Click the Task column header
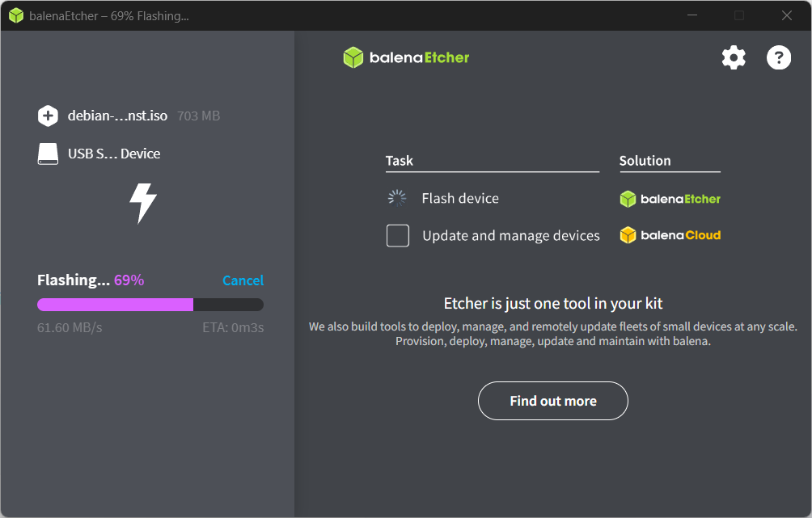Viewport: 812px width, 518px height. tap(400, 161)
